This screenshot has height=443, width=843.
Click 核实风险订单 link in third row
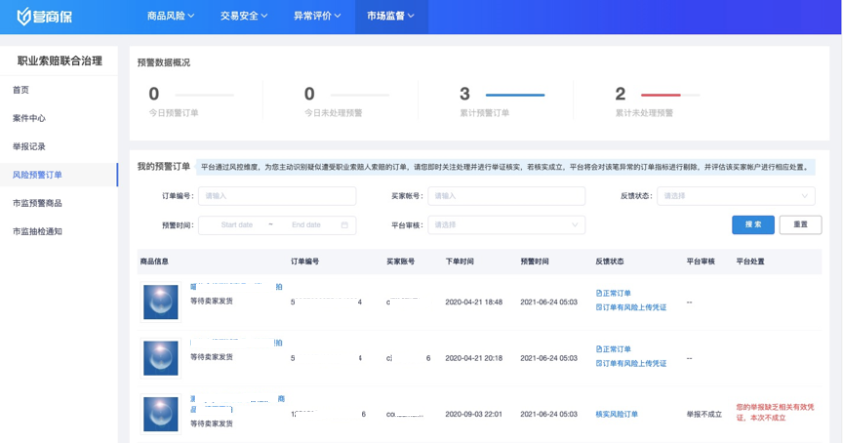(x=617, y=415)
